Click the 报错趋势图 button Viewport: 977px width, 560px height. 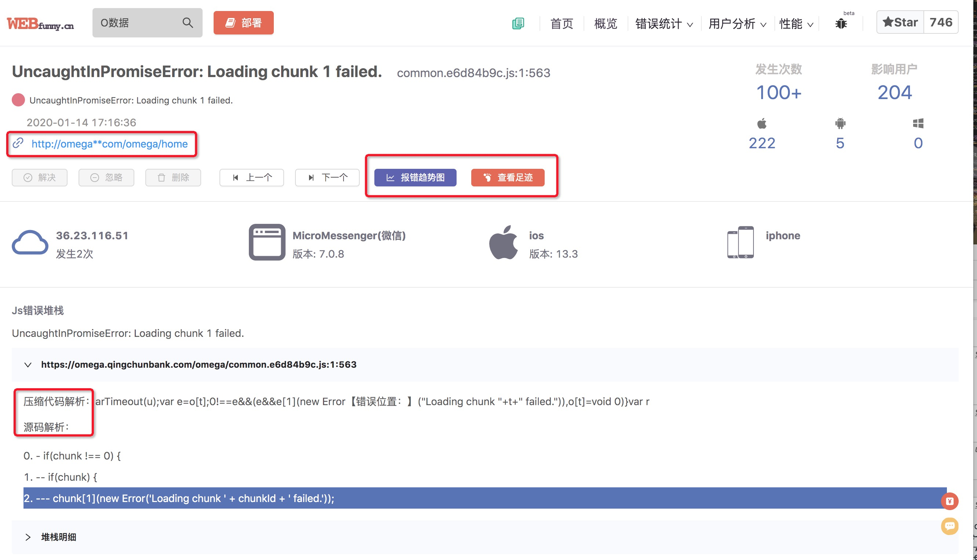click(415, 177)
